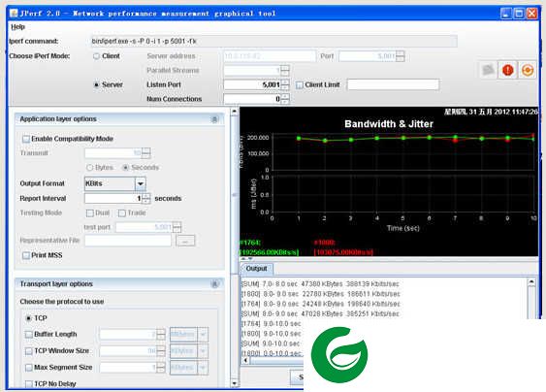Collapse the Application layer options panel

(x=215, y=119)
